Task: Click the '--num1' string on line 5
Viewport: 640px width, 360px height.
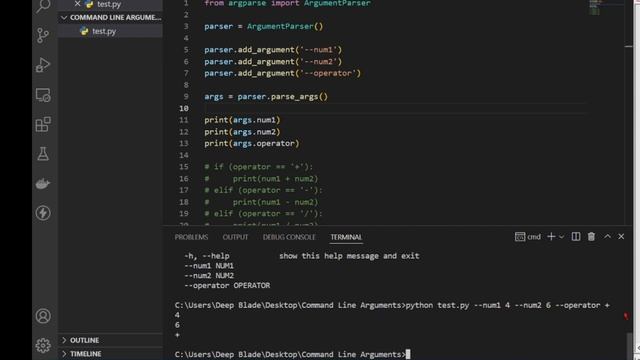Action: tap(320, 50)
